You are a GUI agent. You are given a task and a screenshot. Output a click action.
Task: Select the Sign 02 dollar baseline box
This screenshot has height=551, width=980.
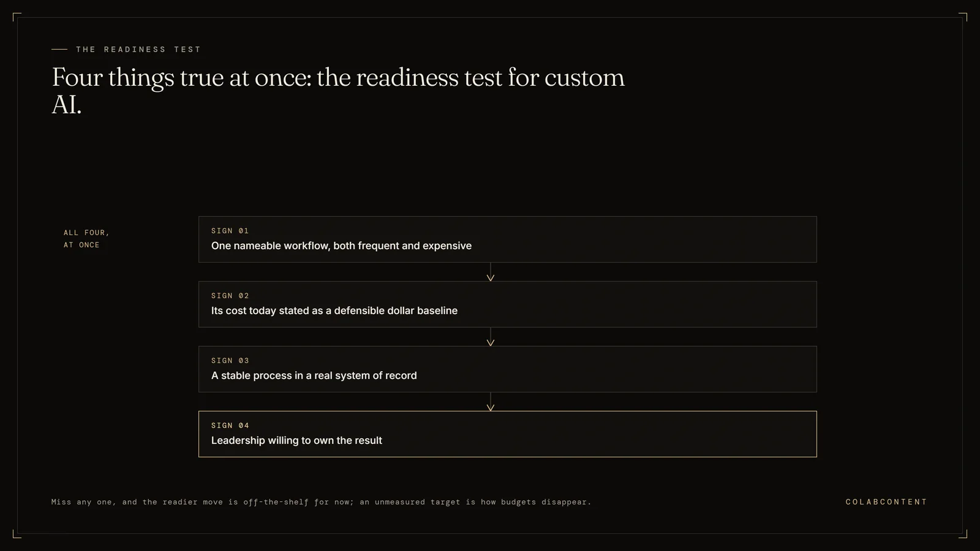pos(507,304)
